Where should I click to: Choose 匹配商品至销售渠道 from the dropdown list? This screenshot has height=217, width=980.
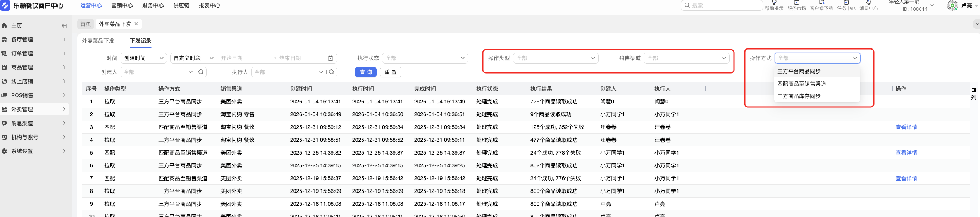tap(817, 84)
